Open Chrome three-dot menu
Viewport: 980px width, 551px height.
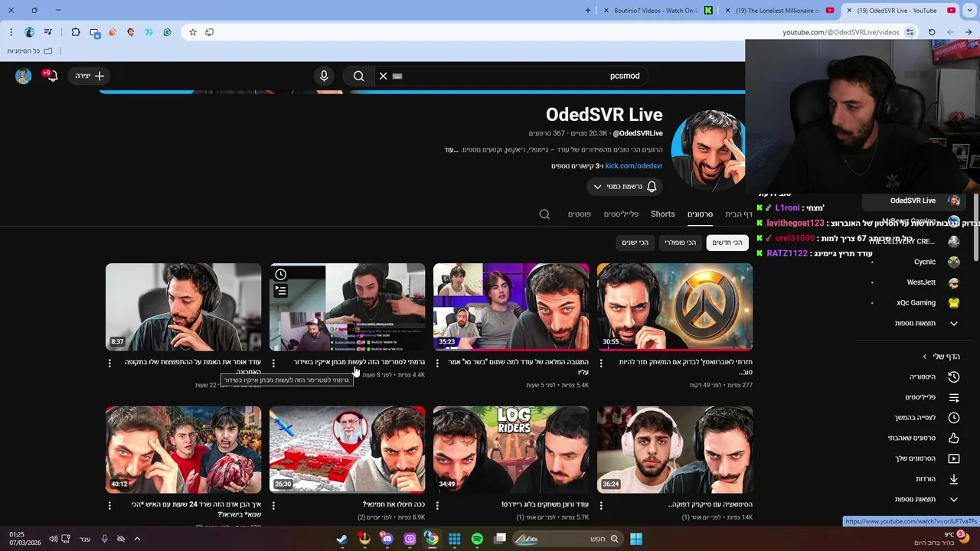(x=11, y=32)
